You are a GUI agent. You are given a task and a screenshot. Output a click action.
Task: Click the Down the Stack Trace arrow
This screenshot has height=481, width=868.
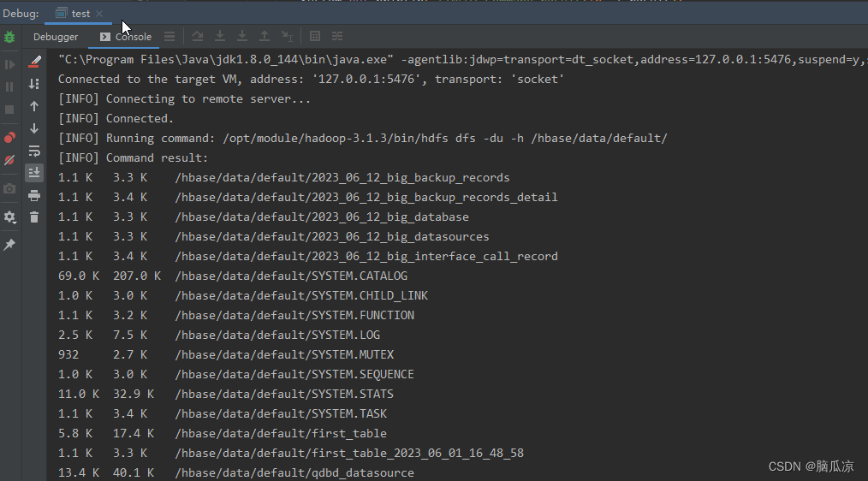tap(34, 128)
